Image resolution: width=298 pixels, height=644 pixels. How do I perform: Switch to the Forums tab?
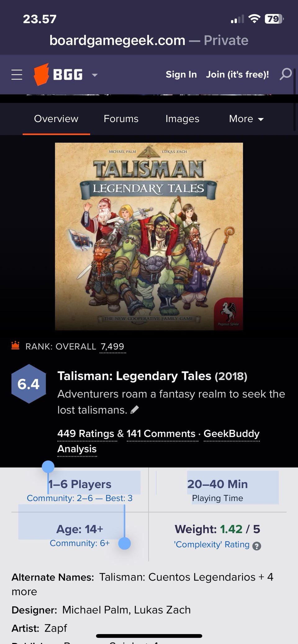(121, 119)
